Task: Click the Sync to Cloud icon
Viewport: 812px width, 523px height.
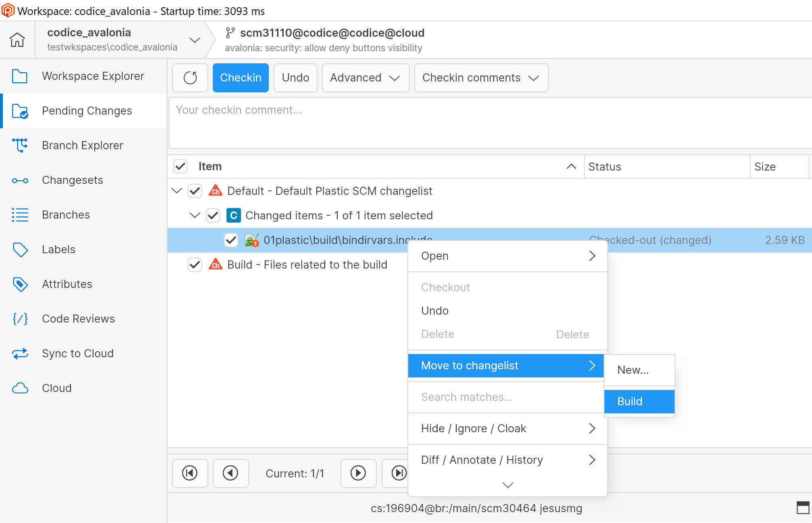Action: point(20,353)
